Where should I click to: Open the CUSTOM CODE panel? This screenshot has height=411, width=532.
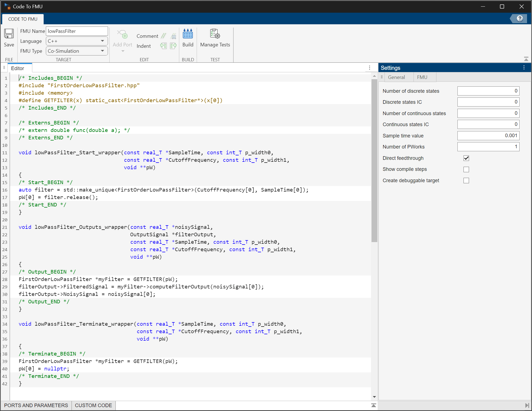(93, 405)
